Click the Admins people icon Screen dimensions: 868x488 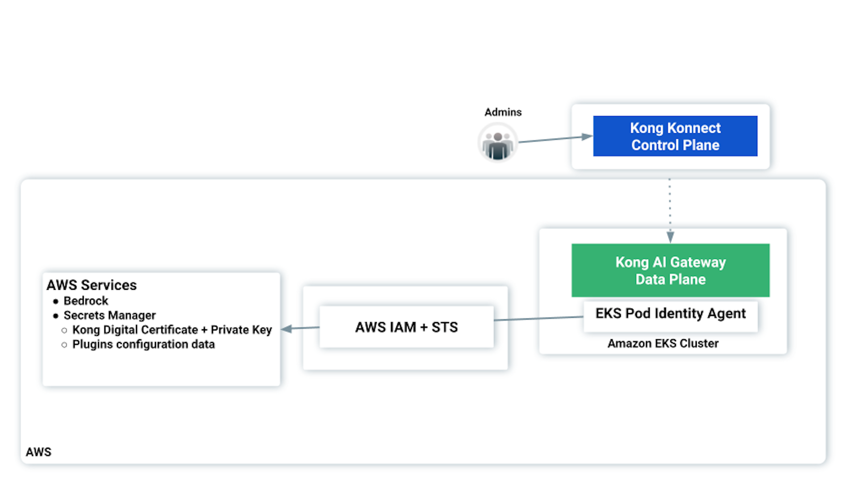click(x=497, y=143)
